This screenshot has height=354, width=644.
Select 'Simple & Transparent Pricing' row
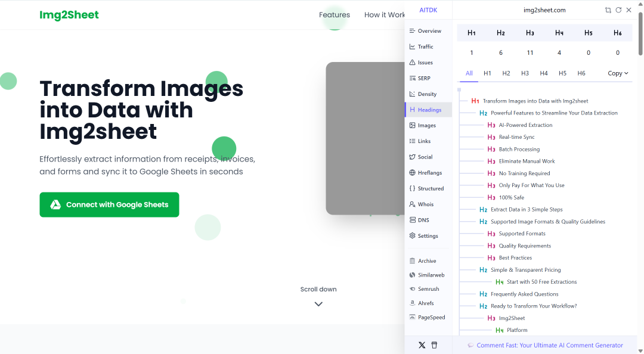click(x=520, y=270)
